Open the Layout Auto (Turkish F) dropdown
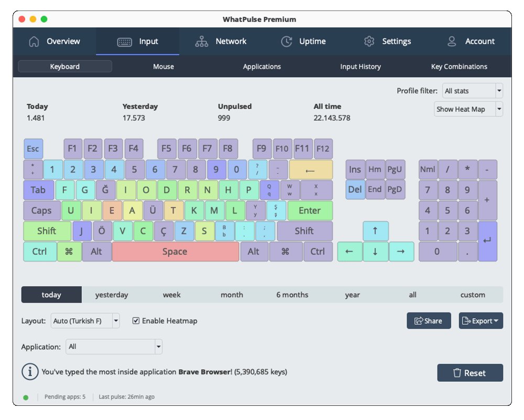Screen dimensions: 524x420 85,321
